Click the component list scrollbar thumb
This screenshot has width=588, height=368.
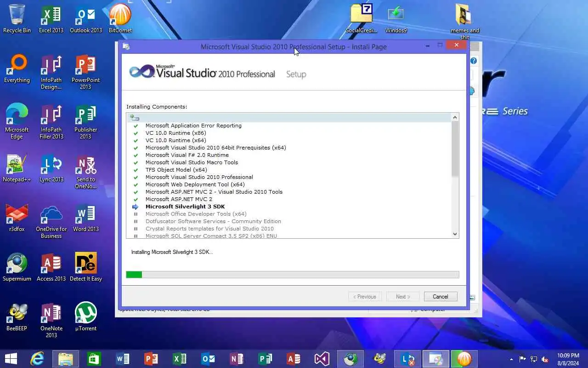455,149
